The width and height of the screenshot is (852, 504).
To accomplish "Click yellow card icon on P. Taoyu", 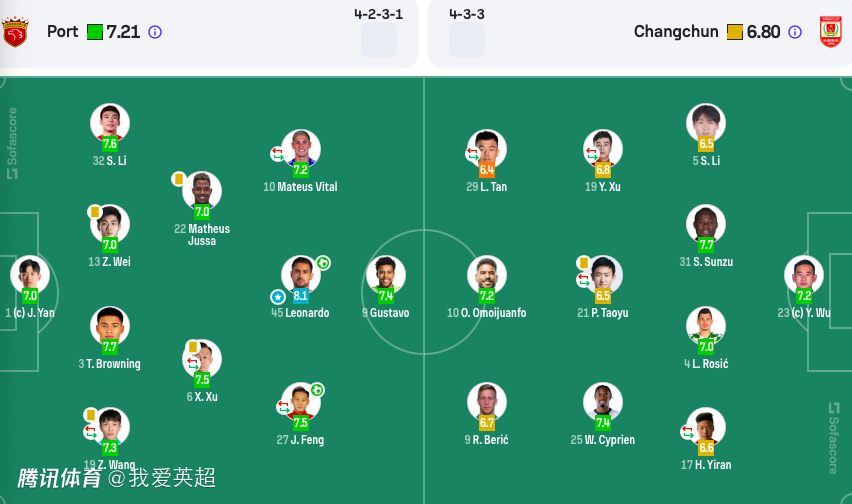I will coord(583,263).
